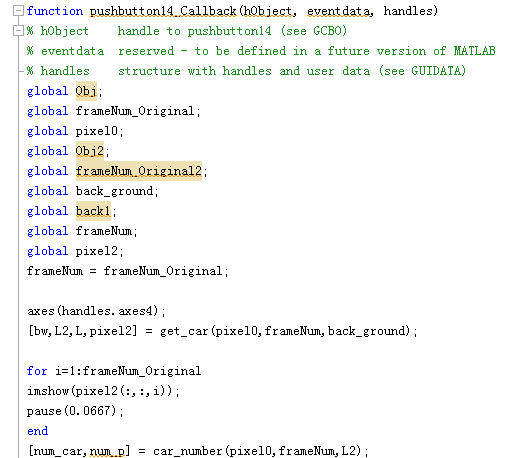The height and width of the screenshot is (458, 521).
Task: Click the pause(0.0667) statement
Action: pos(75,411)
